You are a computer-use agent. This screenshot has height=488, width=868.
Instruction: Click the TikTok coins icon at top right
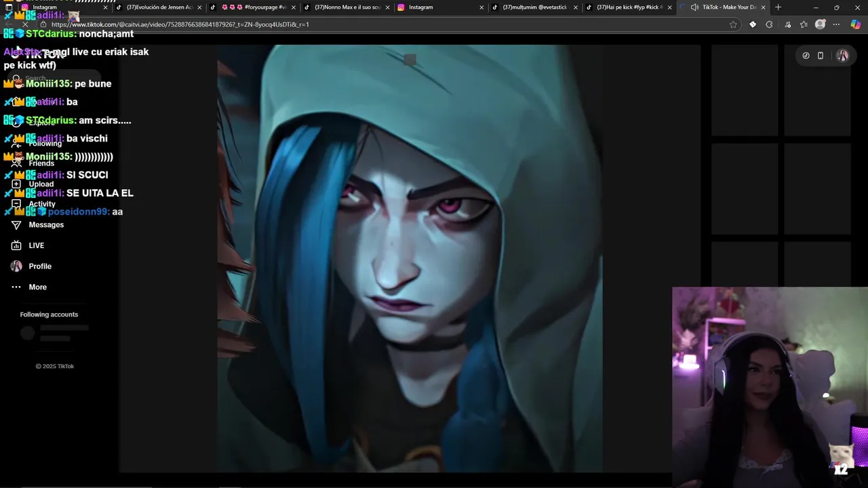[806, 56]
